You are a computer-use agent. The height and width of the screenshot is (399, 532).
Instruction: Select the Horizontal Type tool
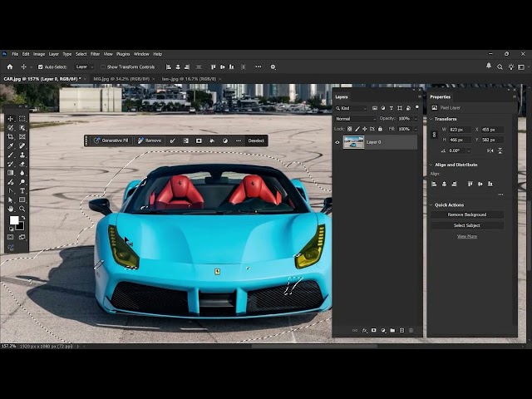coord(22,190)
